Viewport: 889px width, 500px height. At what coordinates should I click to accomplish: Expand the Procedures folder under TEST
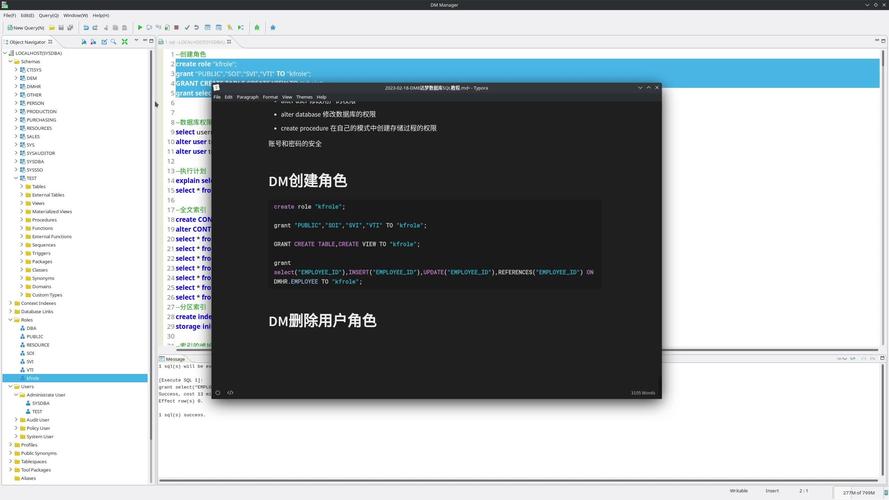22,219
